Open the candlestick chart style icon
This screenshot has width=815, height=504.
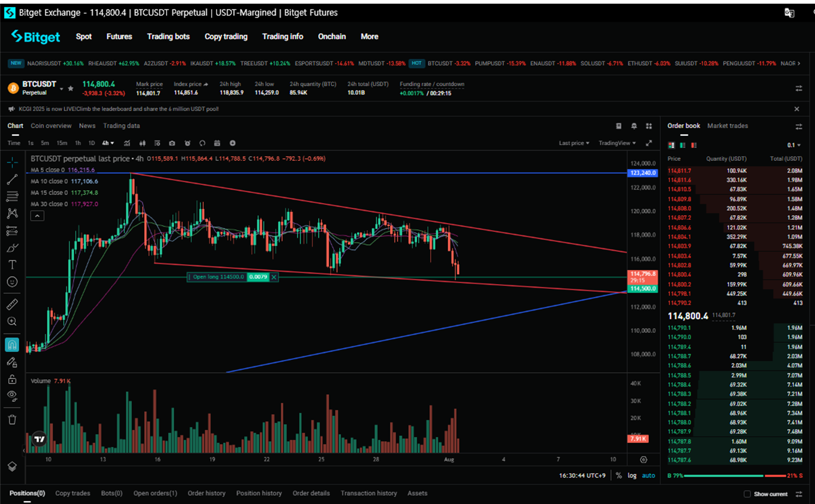coord(142,143)
